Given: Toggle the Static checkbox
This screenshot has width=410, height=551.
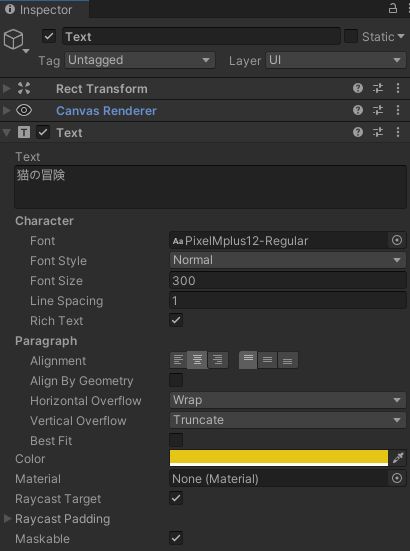Looking at the screenshot, I should coord(350,36).
